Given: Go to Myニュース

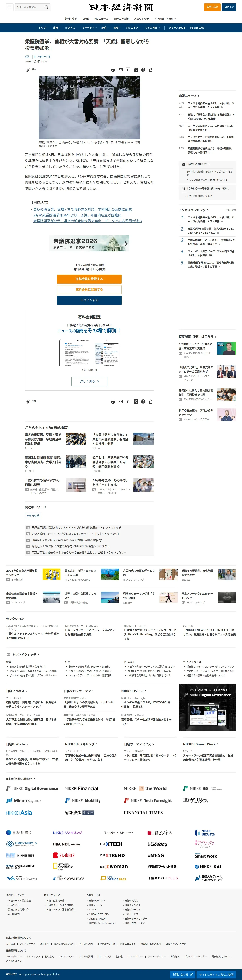Looking at the screenshot, I should coord(101,19).
